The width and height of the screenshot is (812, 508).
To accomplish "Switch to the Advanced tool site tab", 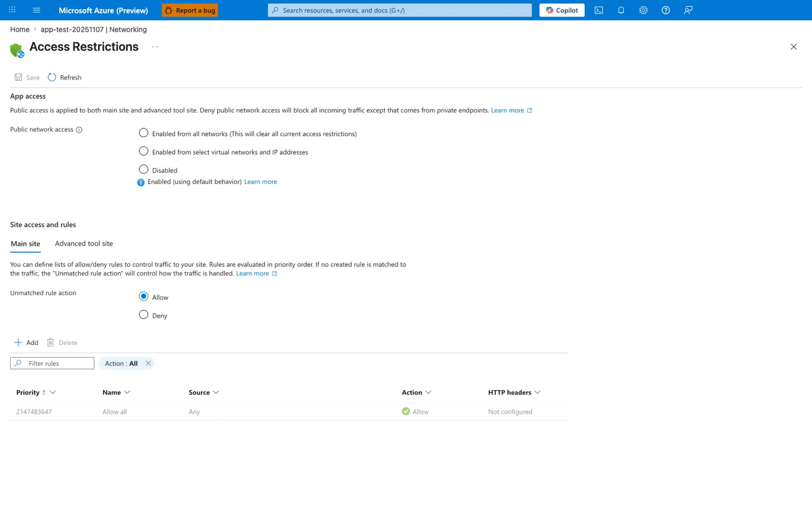I will tap(84, 244).
